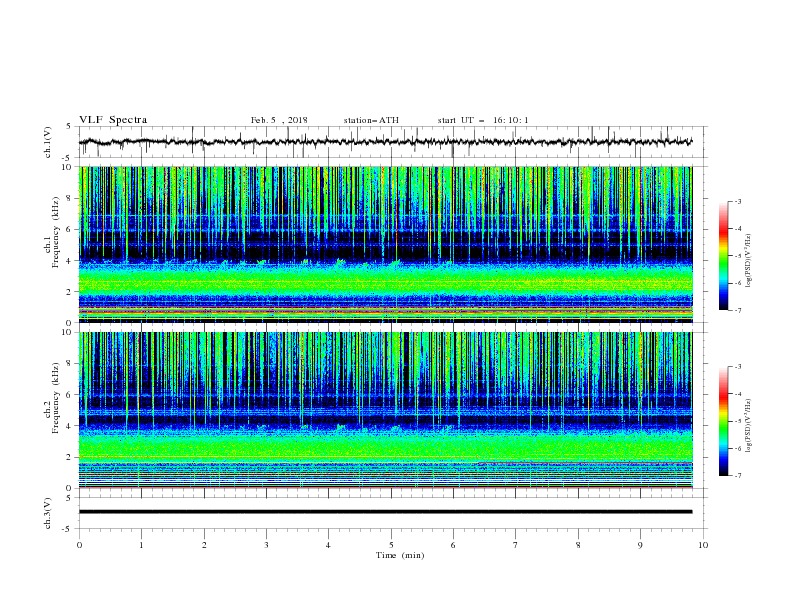Click the time axis tick label '0'
The image size is (792, 612).
pos(79,545)
